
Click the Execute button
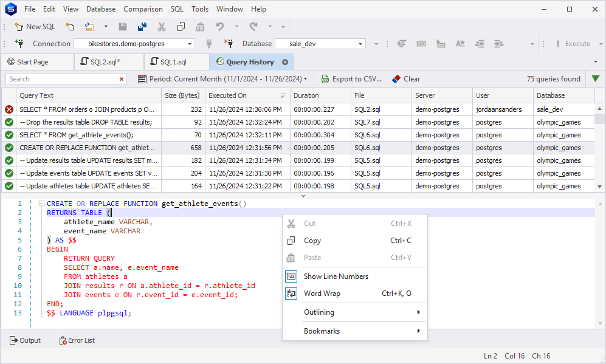tap(573, 44)
